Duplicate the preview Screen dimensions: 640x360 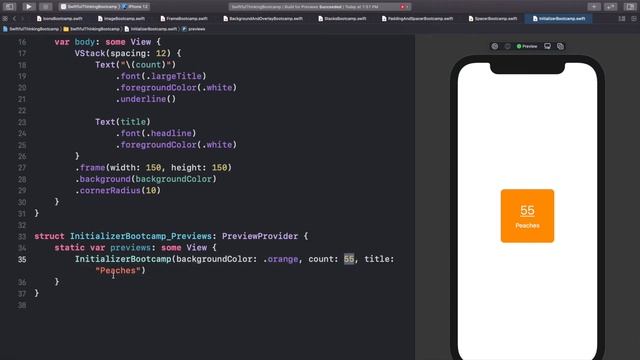click(560, 46)
